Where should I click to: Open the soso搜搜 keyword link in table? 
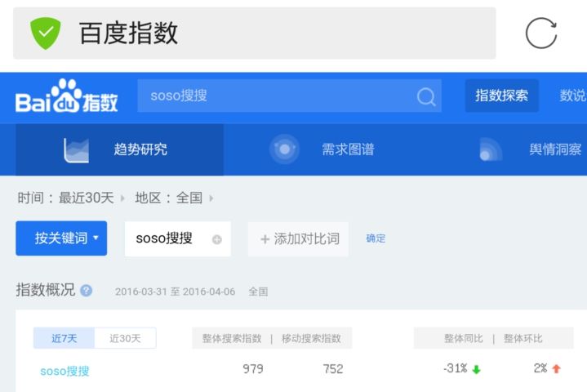(x=64, y=371)
